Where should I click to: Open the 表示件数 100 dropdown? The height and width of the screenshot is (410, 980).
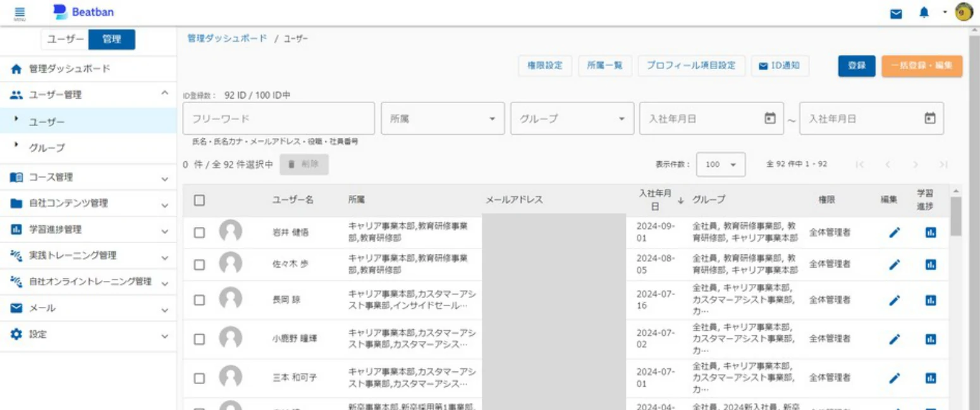pos(721,165)
